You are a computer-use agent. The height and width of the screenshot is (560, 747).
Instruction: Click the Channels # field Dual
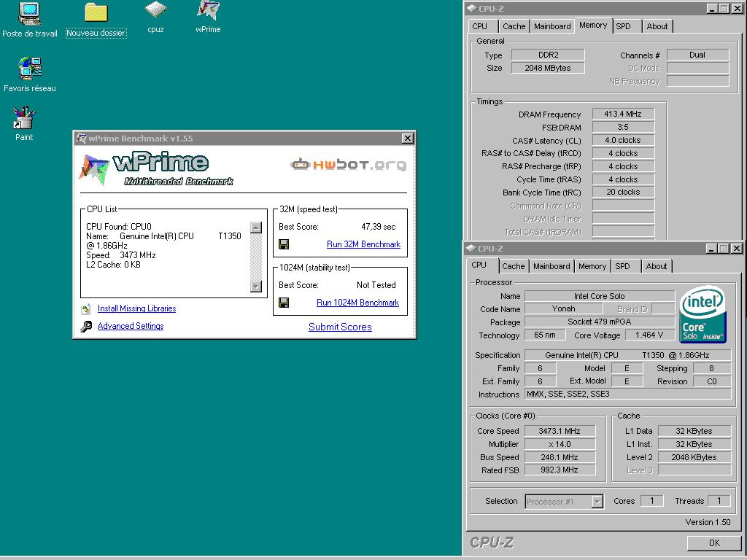pyautogui.click(x=697, y=55)
